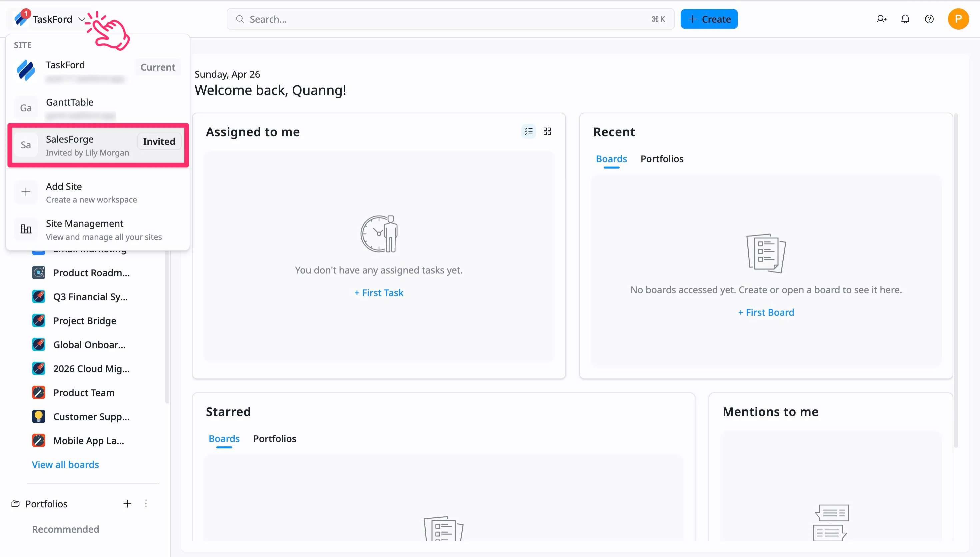Click the Welcome back, Quanng! heading
The image size is (980, 557).
270,91
